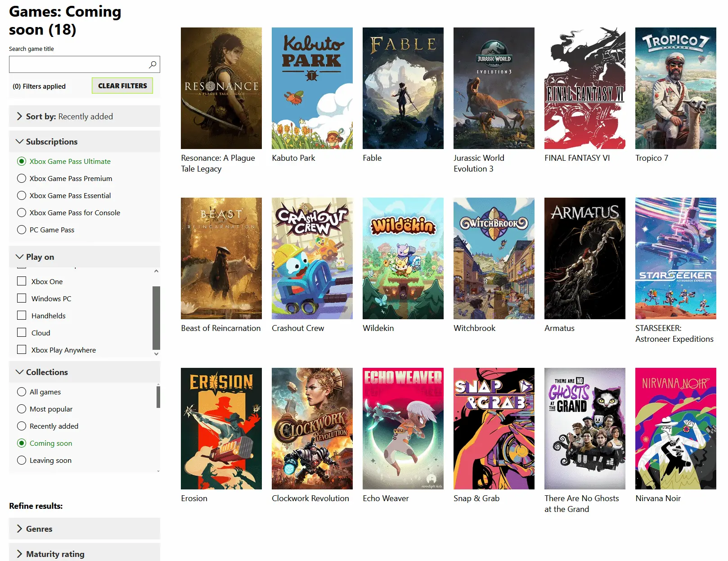The width and height of the screenshot is (728, 561).
Task: Open There Are No Ghosts cover
Action: pyautogui.click(x=585, y=429)
